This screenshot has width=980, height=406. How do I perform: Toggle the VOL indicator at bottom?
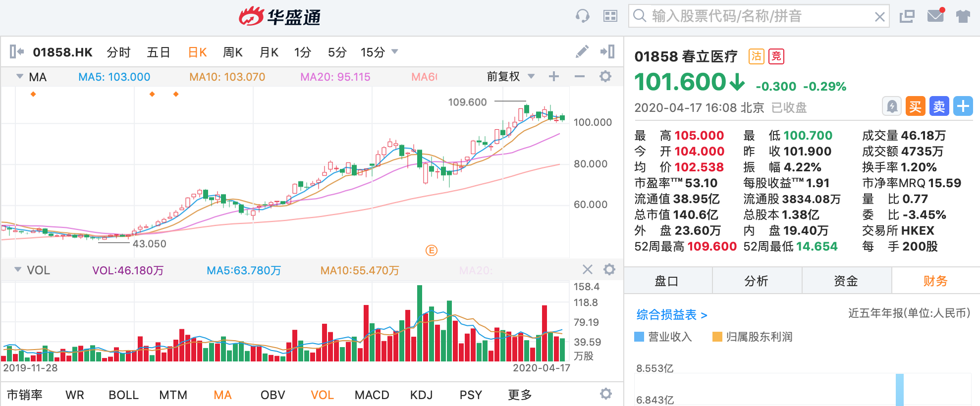click(x=322, y=395)
